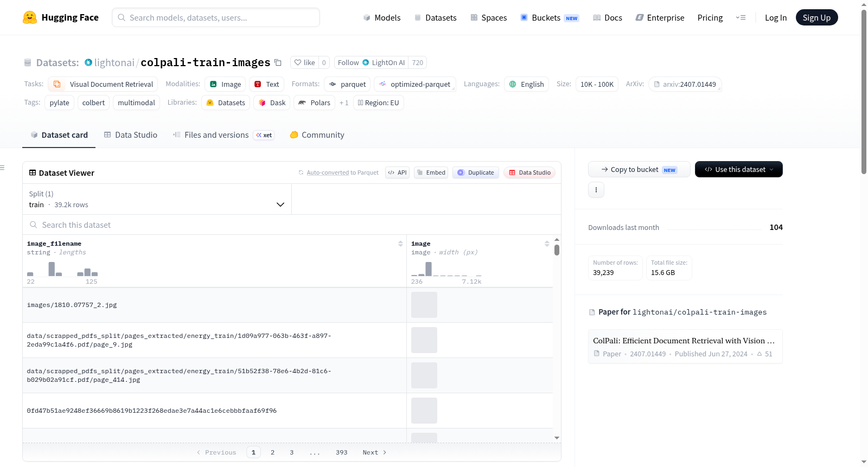The image size is (868, 467).
Task: Open the Pricing page
Action: (710, 17)
